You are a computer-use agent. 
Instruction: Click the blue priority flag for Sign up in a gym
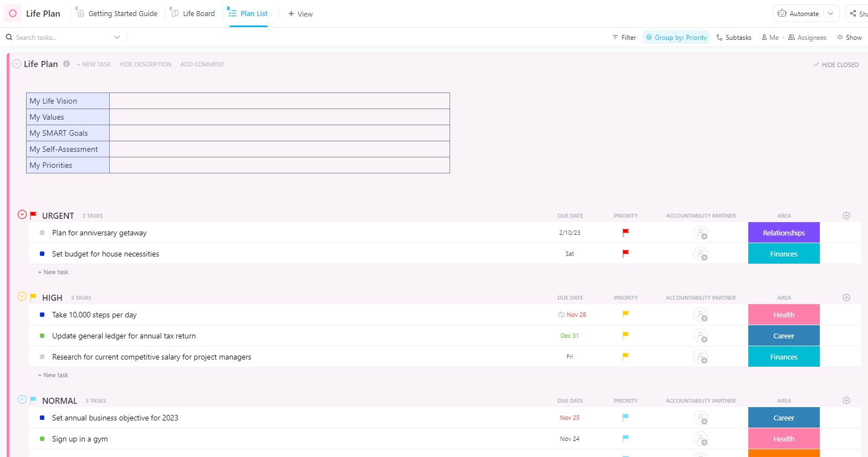[625, 439]
